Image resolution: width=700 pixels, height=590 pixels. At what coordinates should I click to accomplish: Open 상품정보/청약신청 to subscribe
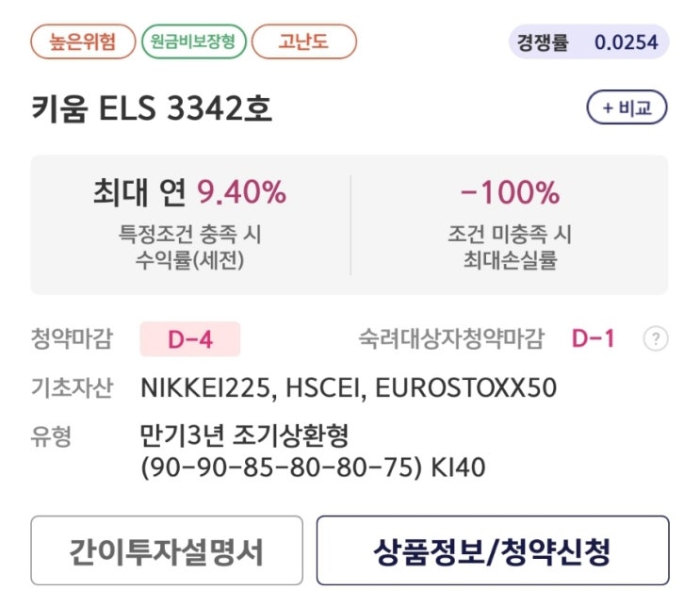pos(492,550)
